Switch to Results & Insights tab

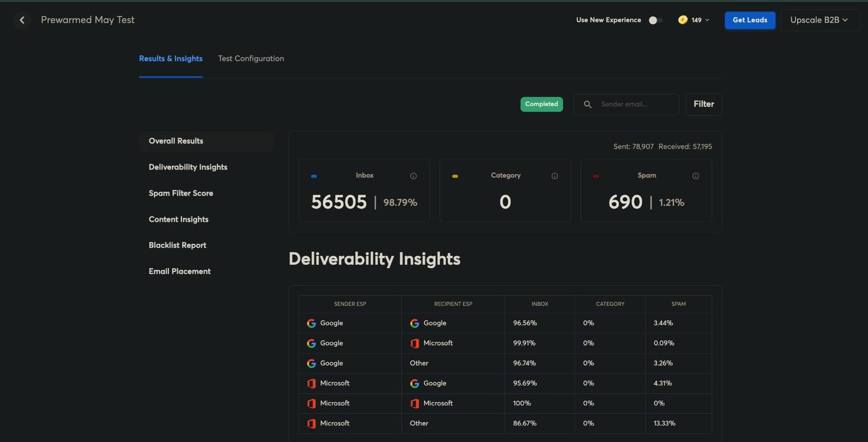pos(171,59)
